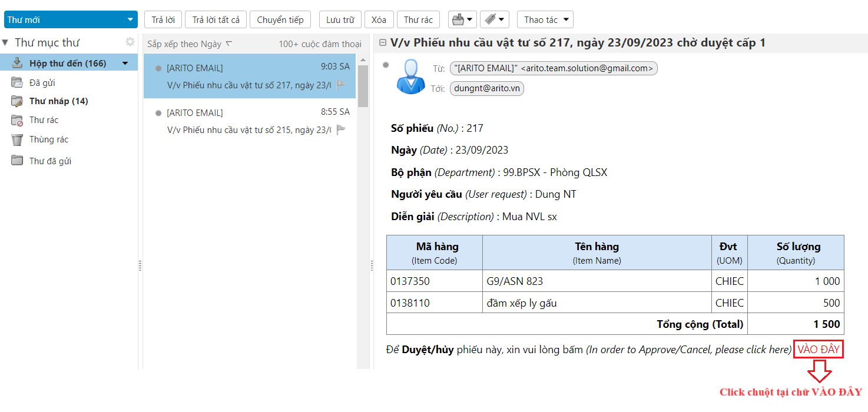
Task: Click the dungnt@arito.vn recipient chip
Action: point(486,89)
